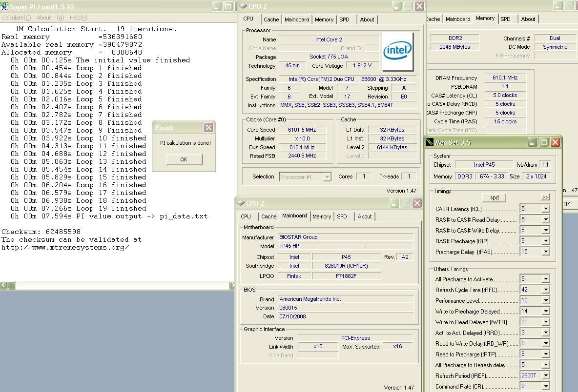Open the Command Rate (CR) dropdown
This screenshot has height=392, width=578.
point(546,387)
